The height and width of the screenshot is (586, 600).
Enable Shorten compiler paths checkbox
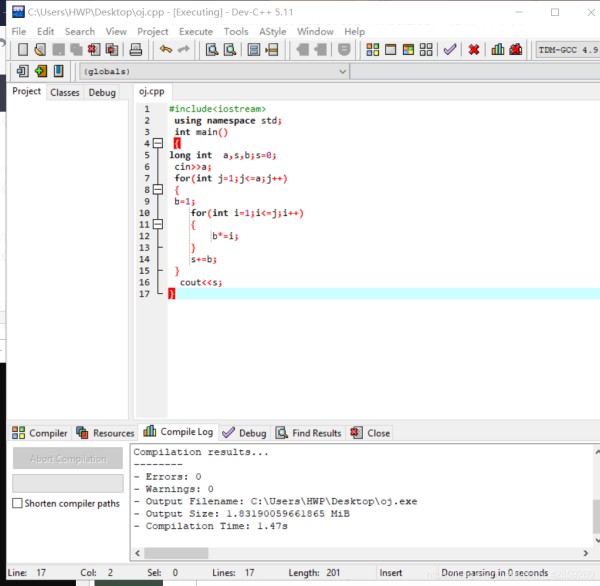click(17, 503)
